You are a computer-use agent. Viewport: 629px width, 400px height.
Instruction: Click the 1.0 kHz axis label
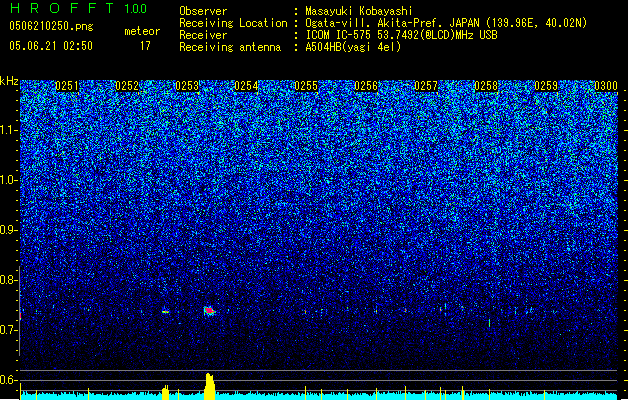coord(9,180)
